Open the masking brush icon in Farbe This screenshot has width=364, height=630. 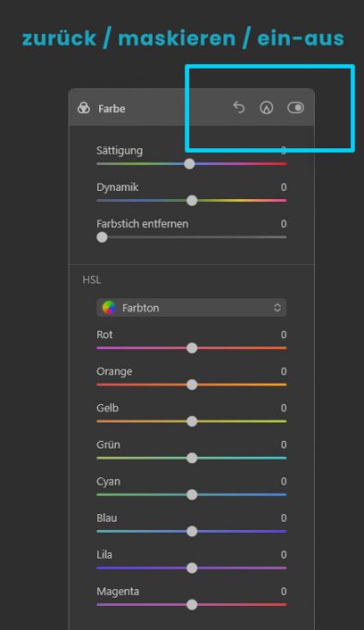(x=267, y=107)
